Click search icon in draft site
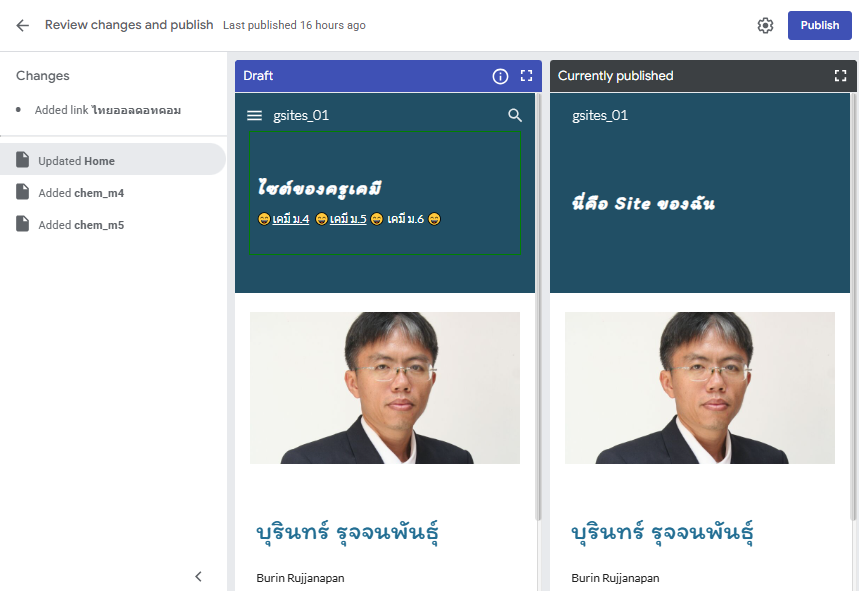The width and height of the screenshot is (859, 591). [515, 116]
